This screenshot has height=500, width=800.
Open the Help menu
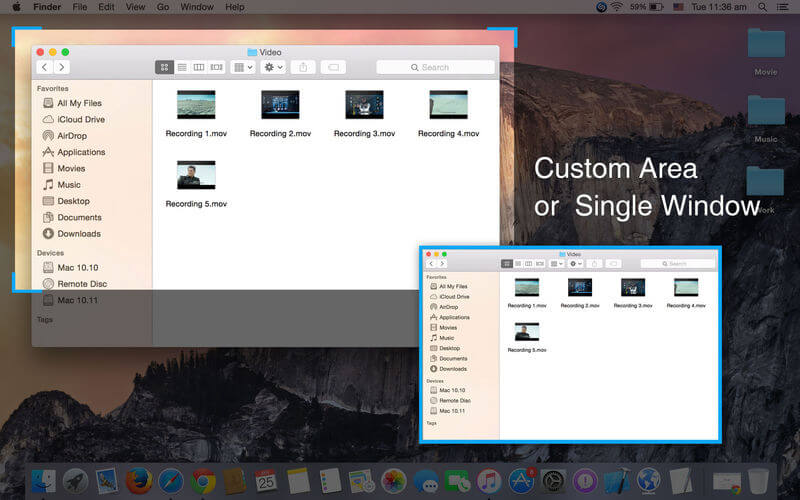click(235, 7)
